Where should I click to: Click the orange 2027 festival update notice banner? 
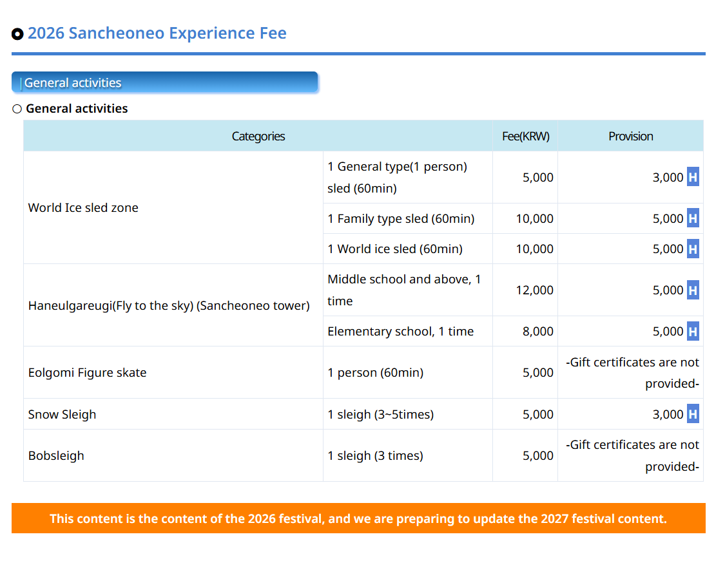click(x=358, y=518)
